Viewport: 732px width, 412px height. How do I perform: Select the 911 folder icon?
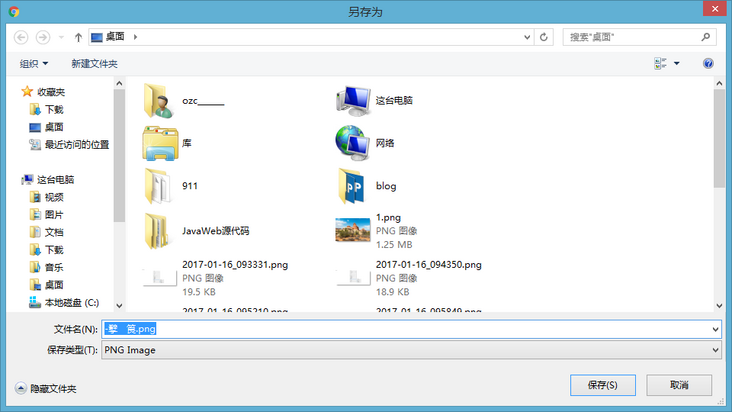159,186
